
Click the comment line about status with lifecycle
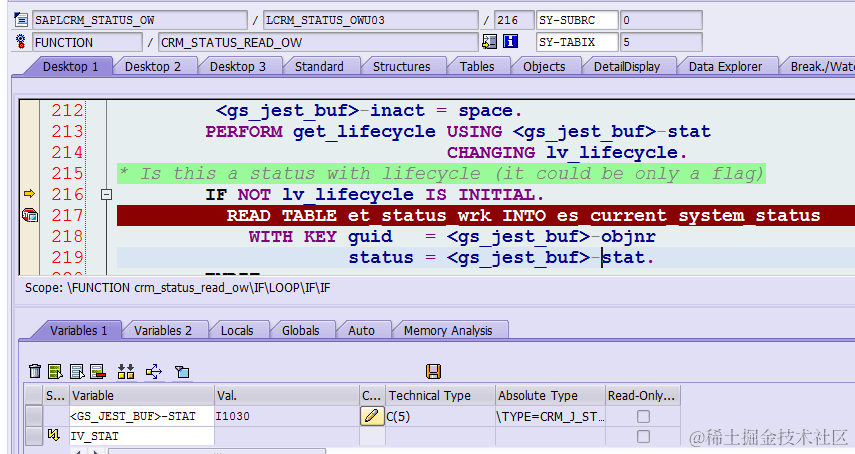[441, 173]
